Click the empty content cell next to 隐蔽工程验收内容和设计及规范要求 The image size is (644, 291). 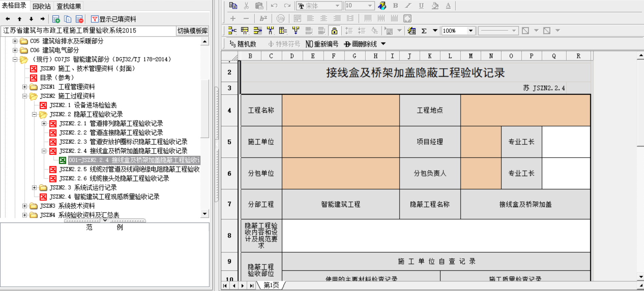(x=436, y=236)
